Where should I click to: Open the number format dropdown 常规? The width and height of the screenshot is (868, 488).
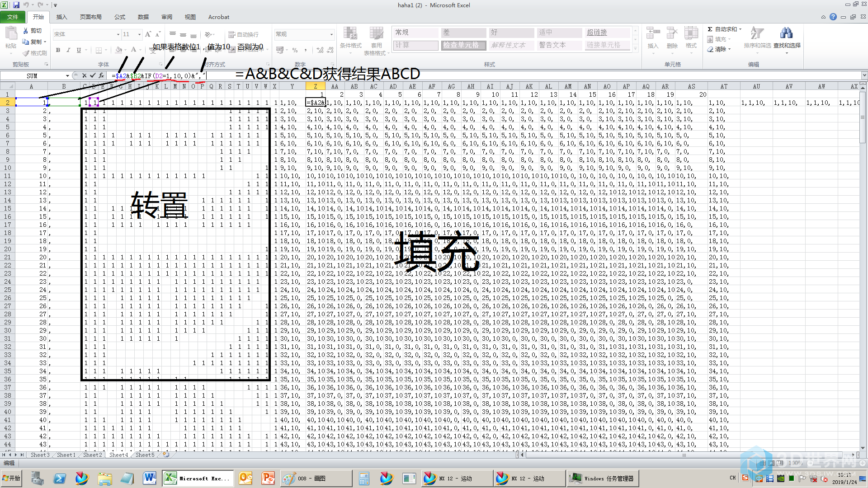(331, 34)
